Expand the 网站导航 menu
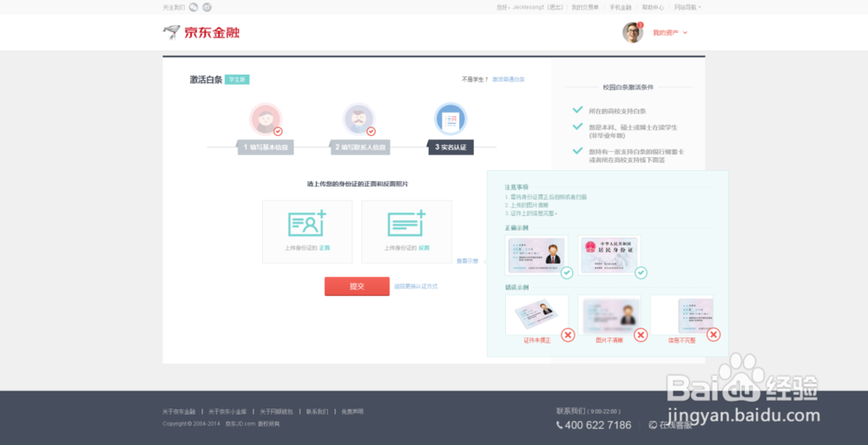The width and height of the screenshot is (868, 445). pos(687,7)
